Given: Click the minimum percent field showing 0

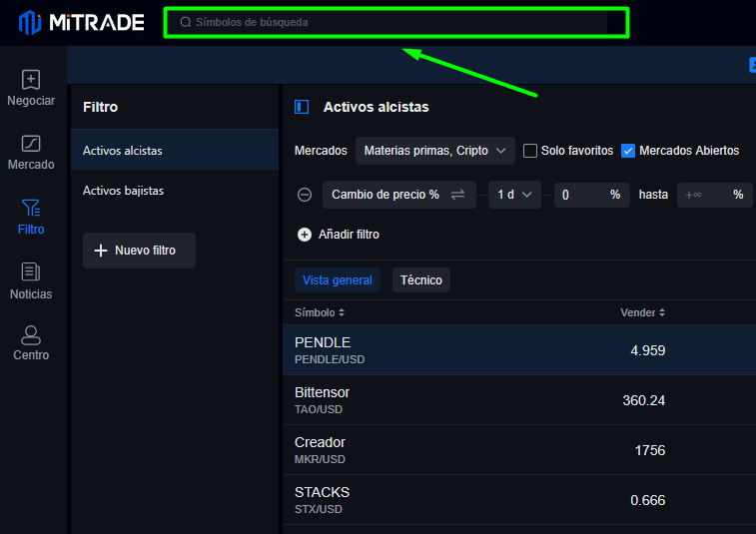Looking at the screenshot, I should (591, 195).
